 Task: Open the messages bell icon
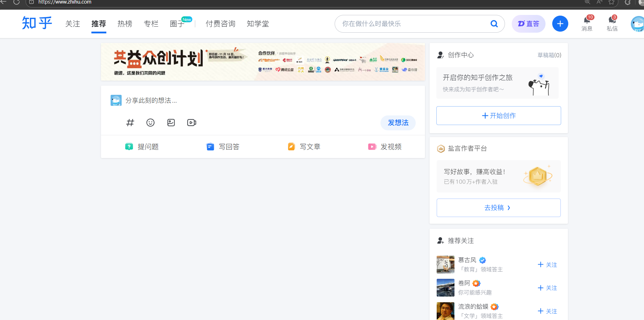coord(587,20)
